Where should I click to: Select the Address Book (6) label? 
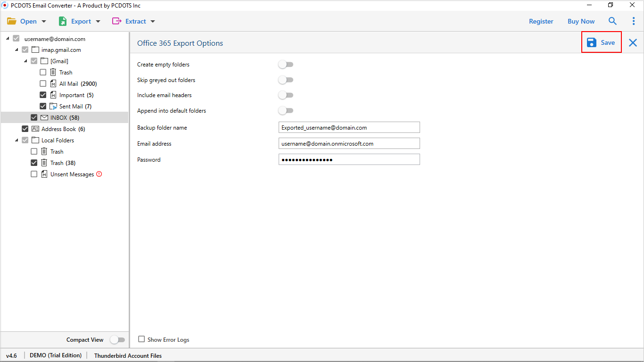pyautogui.click(x=63, y=129)
